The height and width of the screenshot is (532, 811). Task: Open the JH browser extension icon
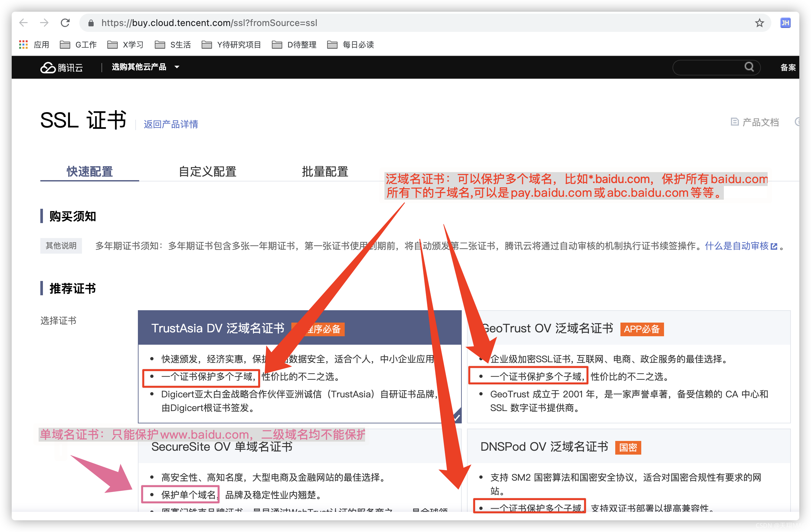coord(785,23)
